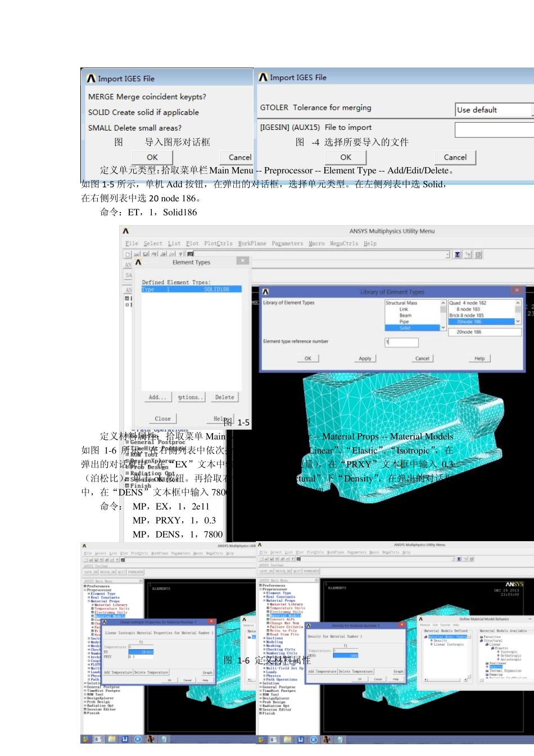Collapse Material Props node in bottom-right Main Menu
This screenshot has height=756, width=534.
tap(264, 601)
